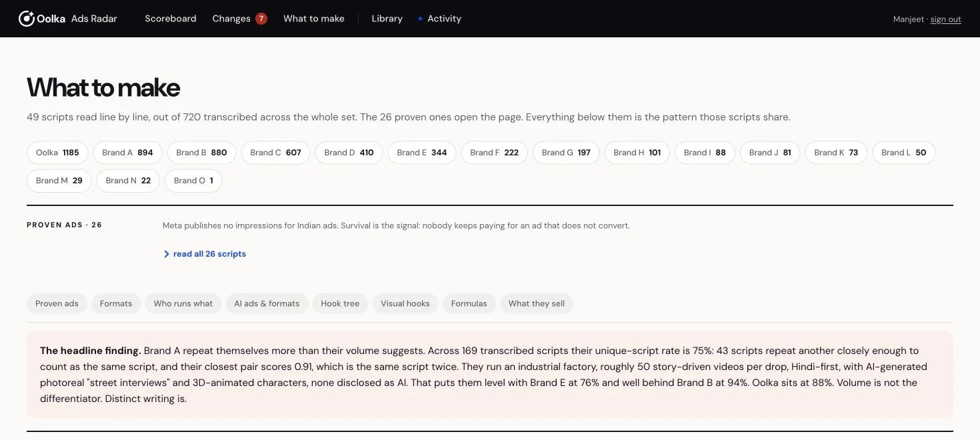The image size is (980, 440).
Task: Click the sign out link
Action: click(945, 19)
